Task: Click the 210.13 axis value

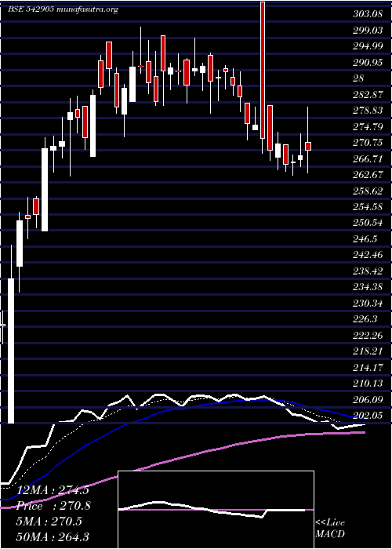Action: (368, 384)
